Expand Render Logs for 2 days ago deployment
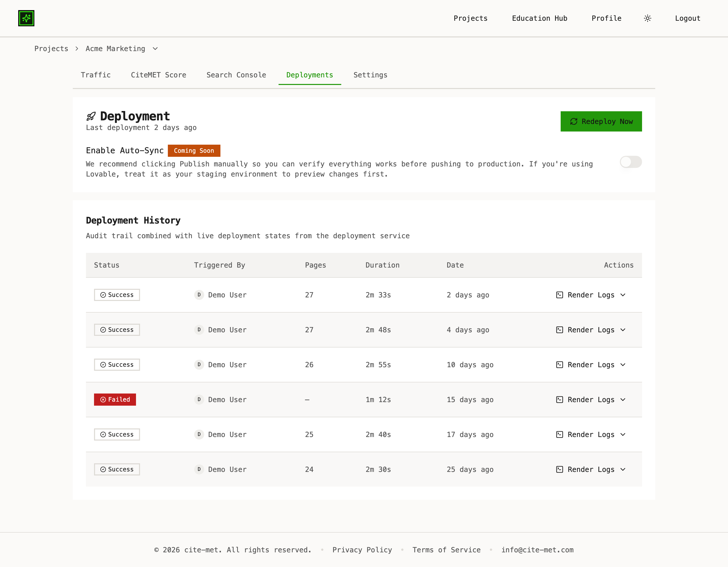 pos(591,295)
